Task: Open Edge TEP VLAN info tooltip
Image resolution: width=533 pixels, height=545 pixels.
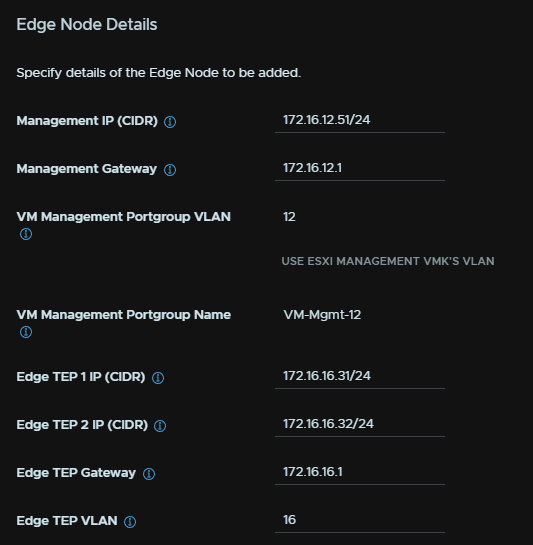Action: [130, 522]
